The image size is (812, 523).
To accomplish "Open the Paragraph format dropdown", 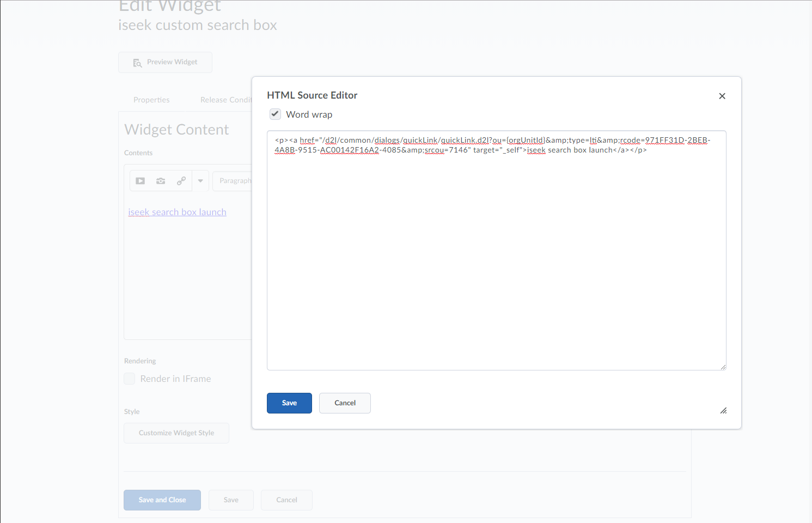I will pyautogui.click(x=233, y=181).
